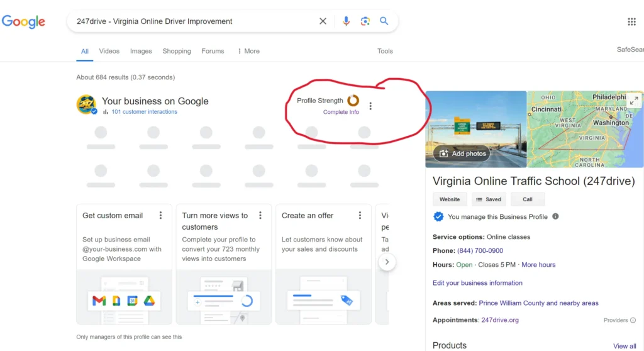Click 'Your business on Google' heading

pyautogui.click(x=155, y=101)
